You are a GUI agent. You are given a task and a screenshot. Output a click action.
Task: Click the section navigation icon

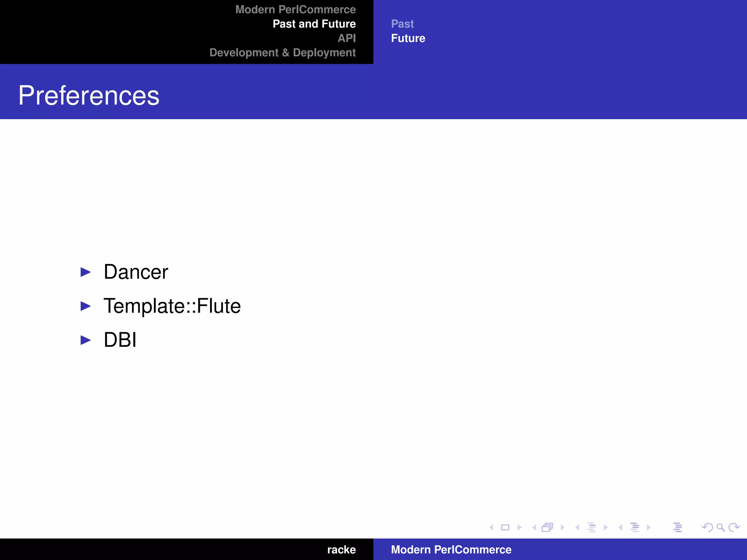[635, 527]
